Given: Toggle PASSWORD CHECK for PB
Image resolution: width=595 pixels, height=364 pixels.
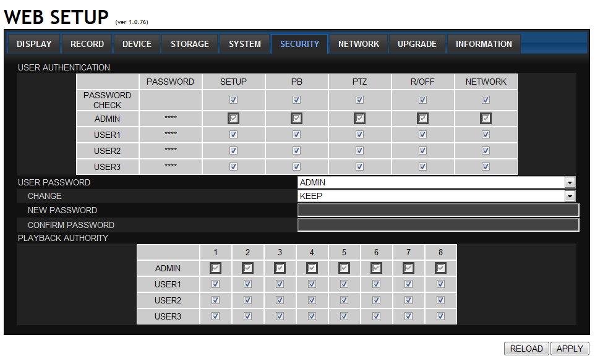Looking at the screenshot, I should [x=296, y=99].
